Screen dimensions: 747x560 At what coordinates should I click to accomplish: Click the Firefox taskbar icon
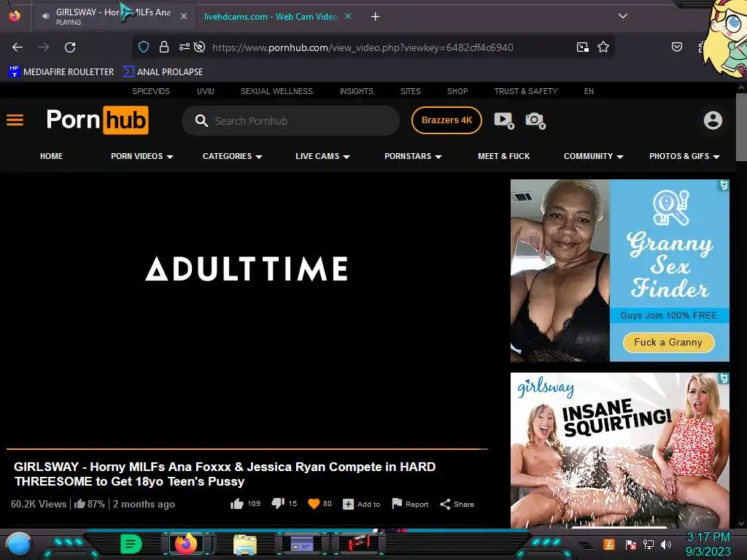[x=186, y=544]
